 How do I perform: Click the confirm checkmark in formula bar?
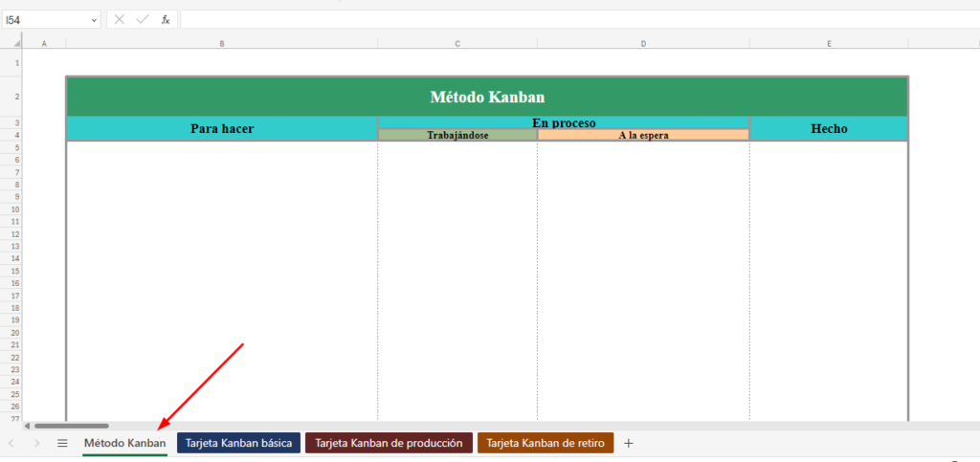pos(143,19)
